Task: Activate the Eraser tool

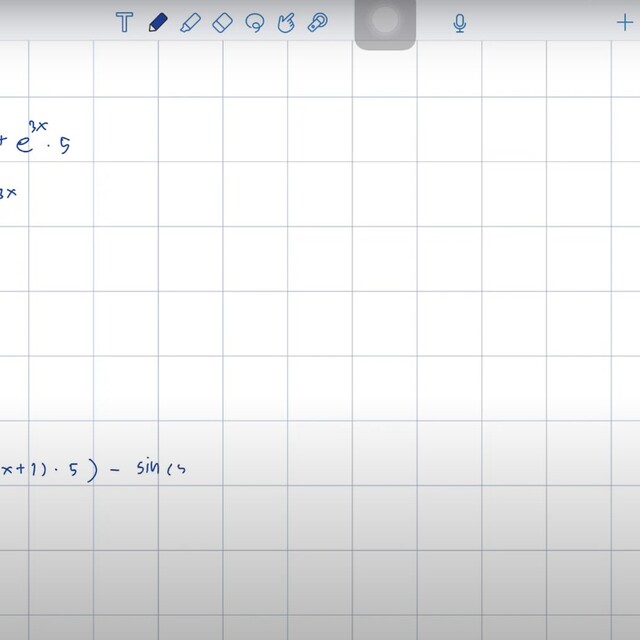Action: click(x=223, y=23)
